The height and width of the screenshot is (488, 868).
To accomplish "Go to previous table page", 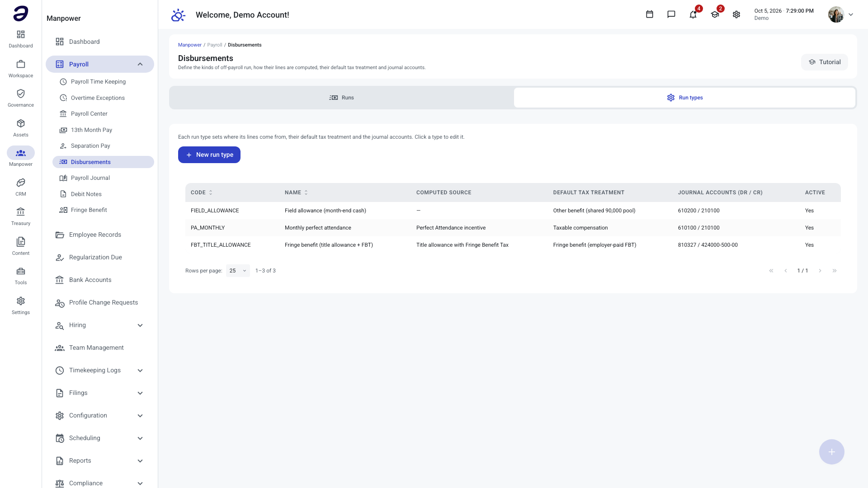I will 786,271.
